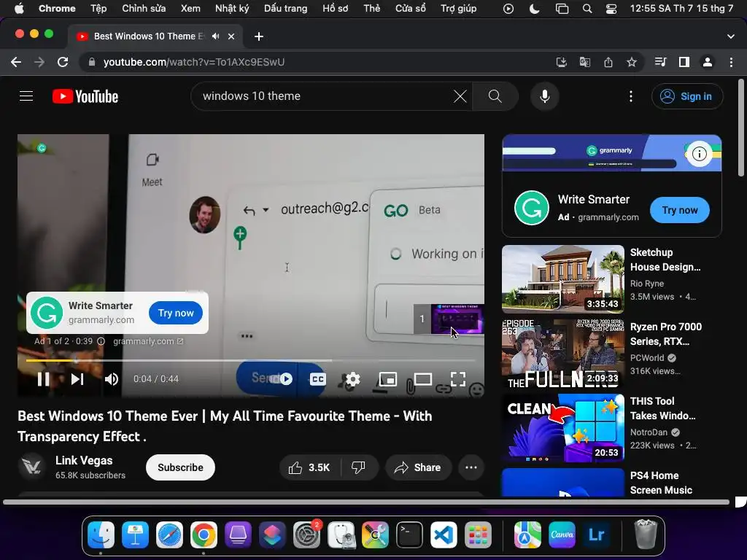This screenshot has height=560, width=747.
Task: Open YouTube hamburger guide menu
Action: (26, 96)
